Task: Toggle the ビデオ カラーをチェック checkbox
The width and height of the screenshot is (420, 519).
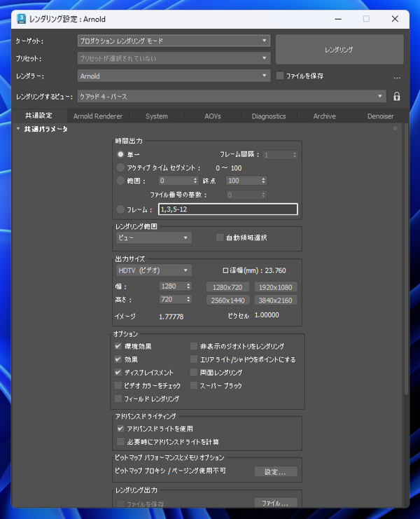Action: (x=118, y=386)
